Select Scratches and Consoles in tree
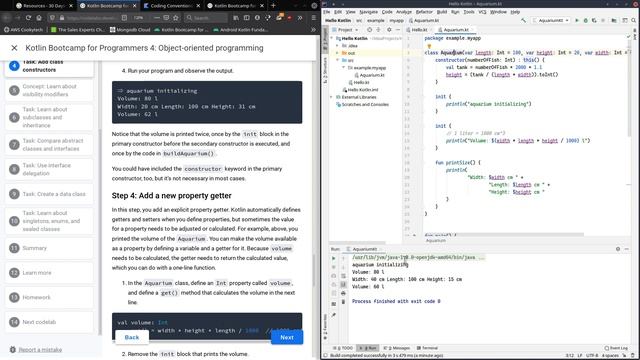The height and width of the screenshot is (360, 640). click(362, 104)
